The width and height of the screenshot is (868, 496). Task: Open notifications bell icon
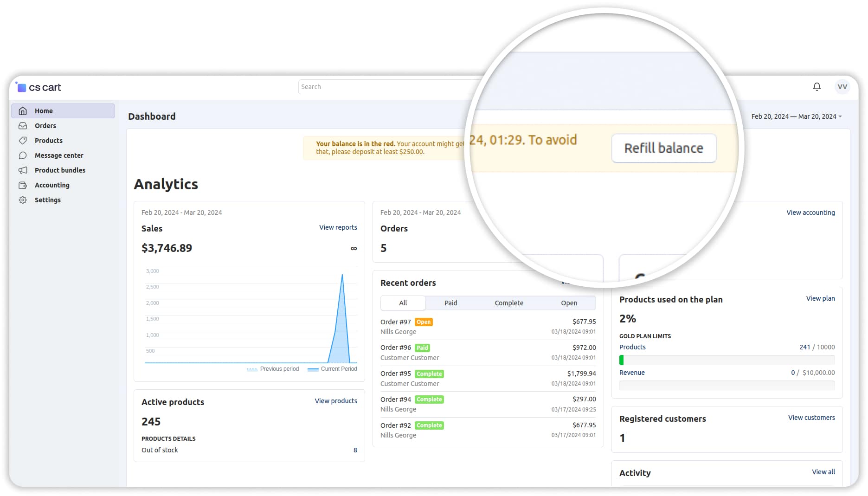coord(817,87)
